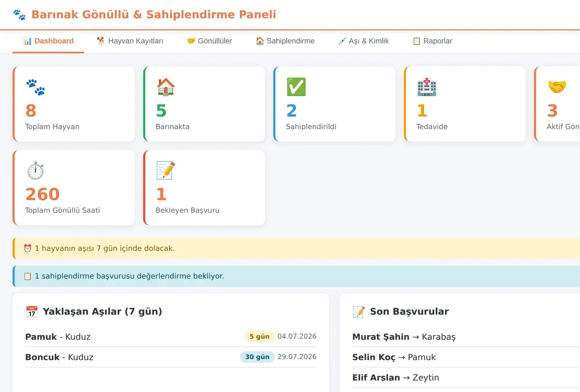Image resolution: width=580 pixels, height=392 pixels.
Task: Click the handshake icon on Aktif Gönüllü card
Action: 557,87
